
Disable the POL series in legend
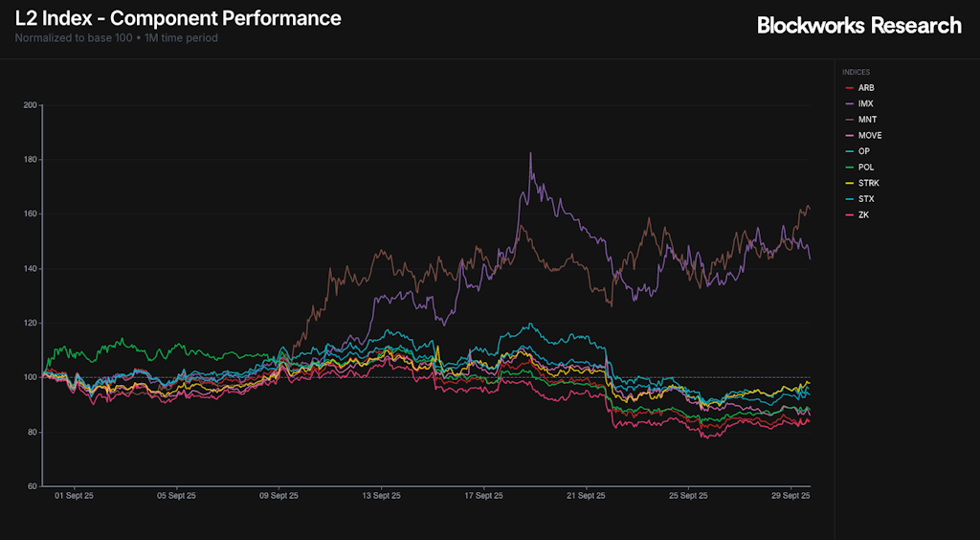click(x=865, y=168)
